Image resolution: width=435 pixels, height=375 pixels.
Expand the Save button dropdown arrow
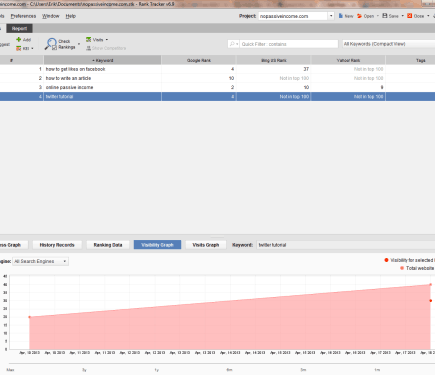[402, 16]
